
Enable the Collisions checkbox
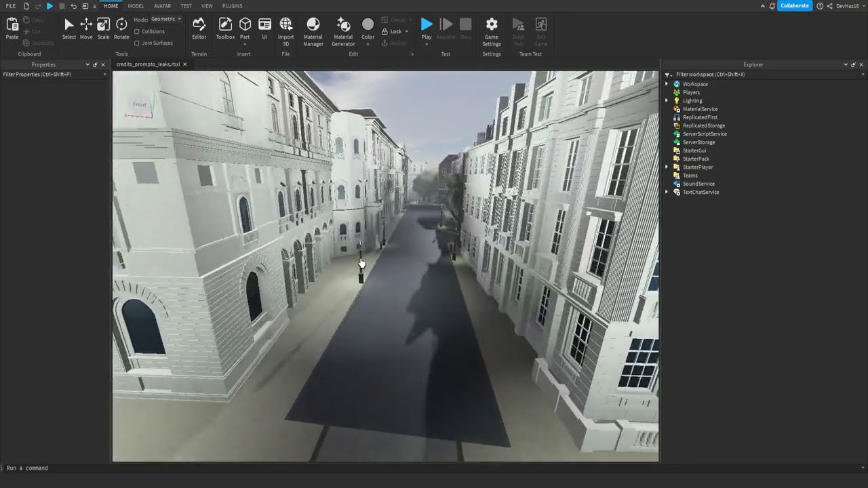137,32
